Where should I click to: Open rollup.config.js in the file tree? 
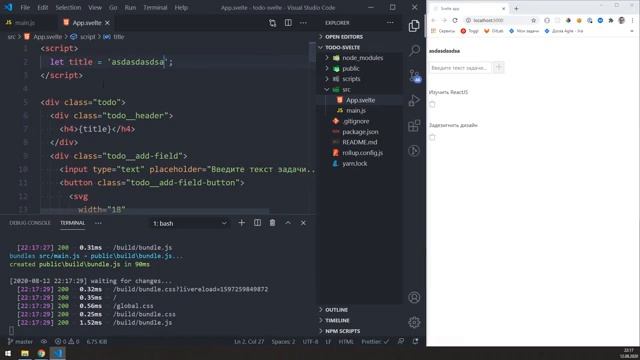pos(361,153)
